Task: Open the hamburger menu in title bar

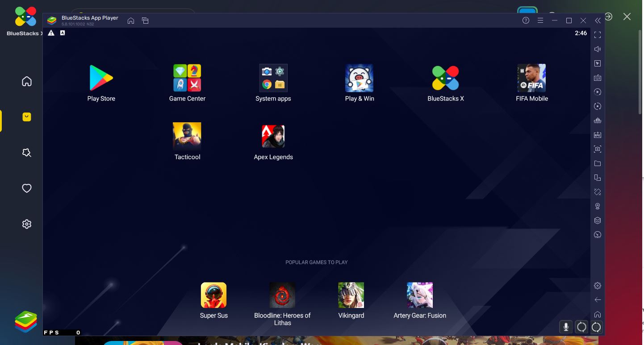Action: (540, 21)
